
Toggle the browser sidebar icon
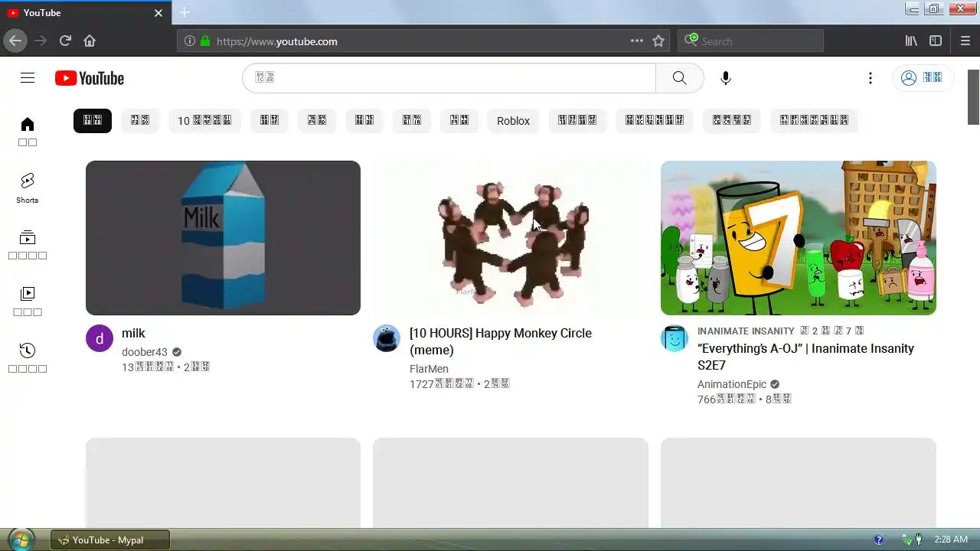936,41
